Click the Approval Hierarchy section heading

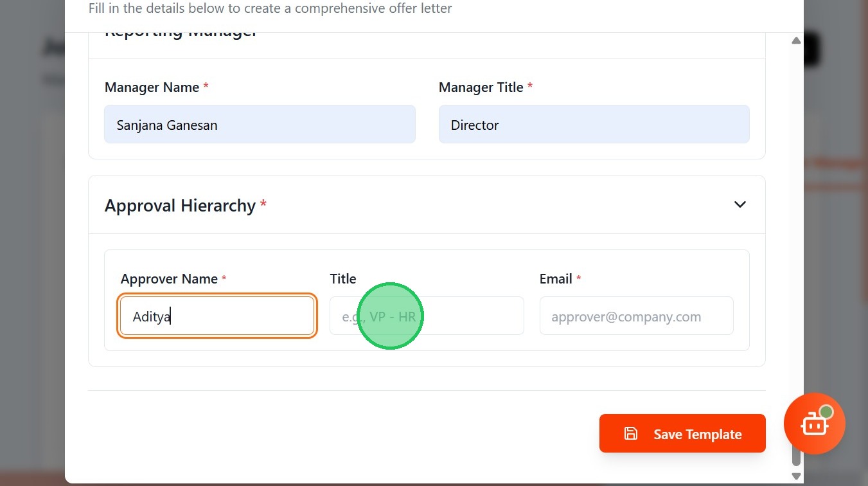[180, 206]
